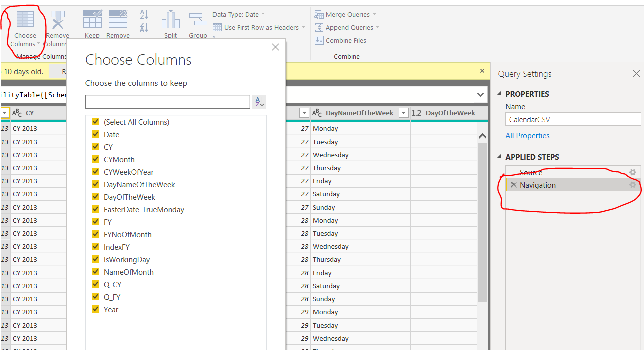The height and width of the screenshot is (350, 644).
Task: Delete the Navigation step with X icon
Action: [513, 185]
